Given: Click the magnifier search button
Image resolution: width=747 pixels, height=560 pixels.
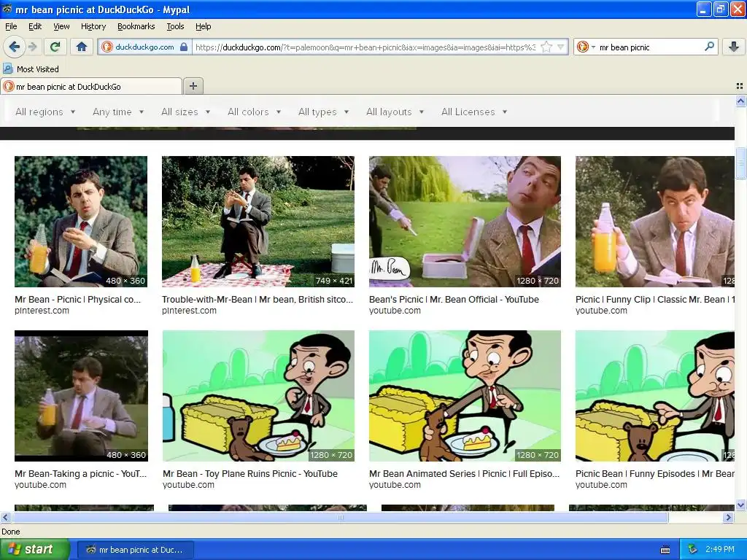Looking at the screenshot, I should click(x=709, y=47).
